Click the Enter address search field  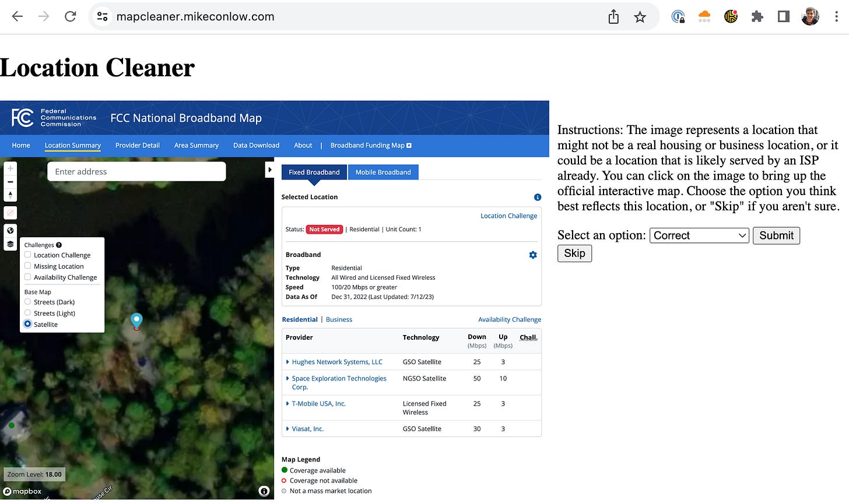[x=136, y=171]
